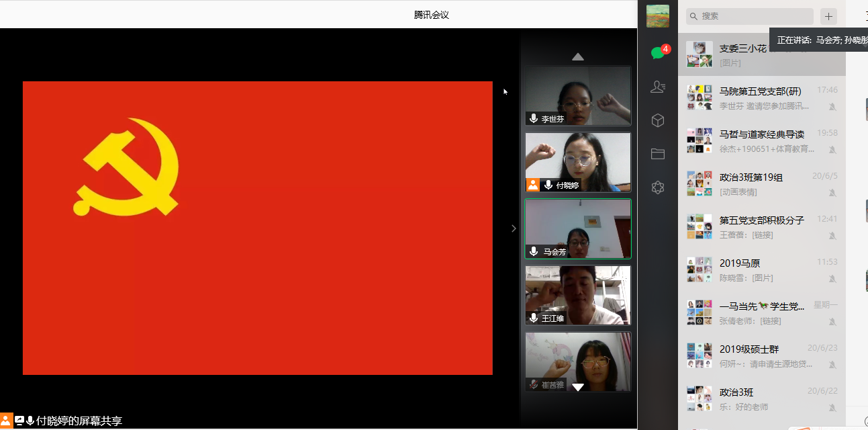The height and width of the screenshot is (430, 868).
Task: Open the 马哲与道家经典导读 chat
Action: pos(762,140)
